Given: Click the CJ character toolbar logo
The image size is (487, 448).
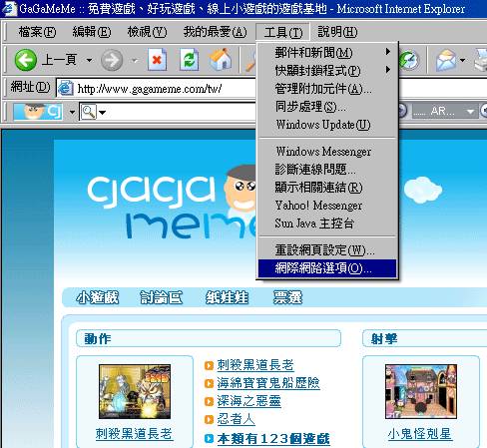Looking at the screenshot, I should point(38,112).
